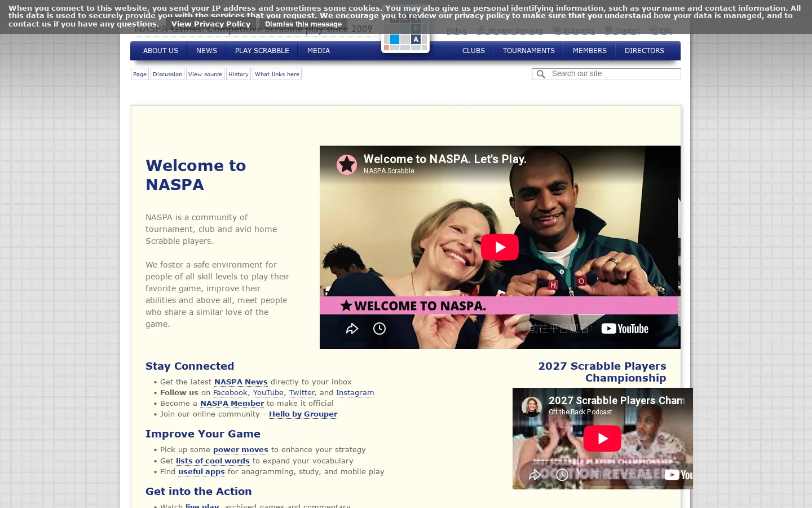Open the ABOUT US menu
This screenshot has width=812, height=508.
(161, 51)
